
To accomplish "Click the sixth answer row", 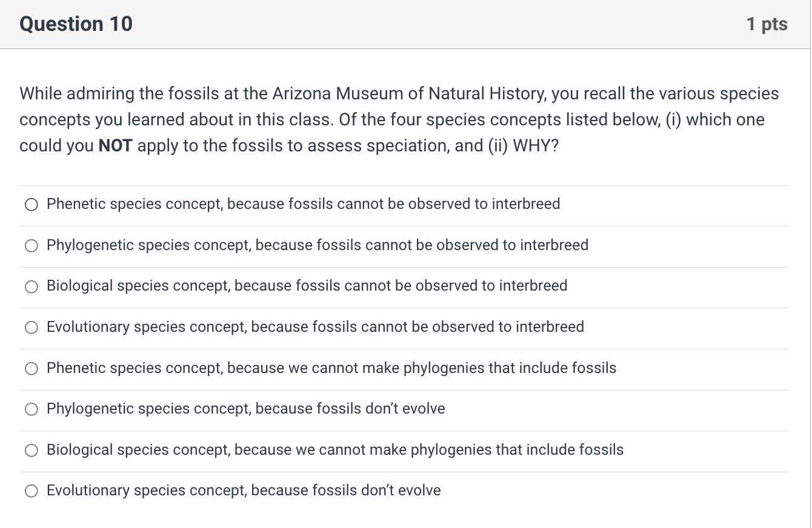I will [245, 409].
